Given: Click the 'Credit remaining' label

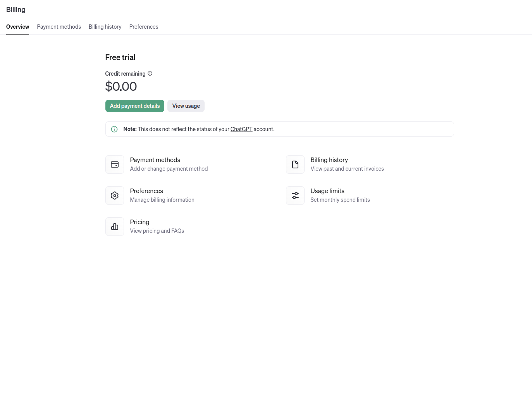Looking at the screenshot, I should click(125, 74).
